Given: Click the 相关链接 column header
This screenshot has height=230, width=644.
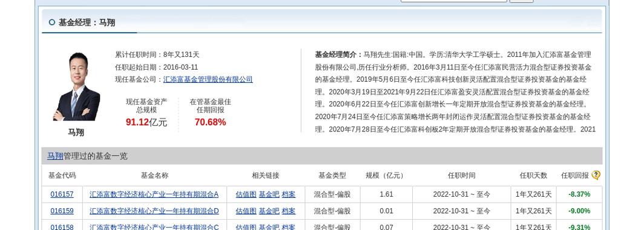Looking at the screenshot, I should coord(265,176).
